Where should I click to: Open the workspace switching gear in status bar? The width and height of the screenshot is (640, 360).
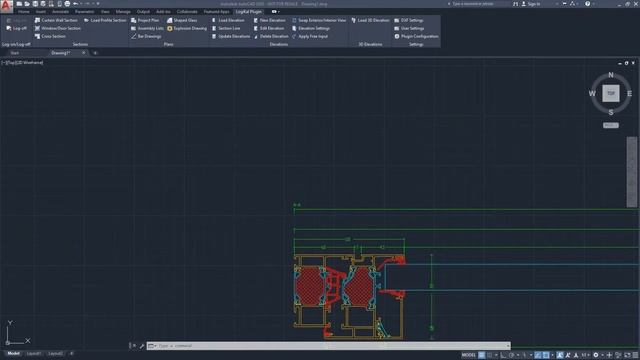pos(596,355)
